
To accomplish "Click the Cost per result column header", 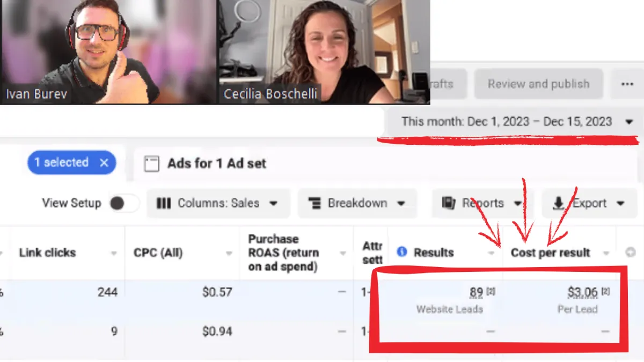I will pyautogui.click(x=551, y=253).
